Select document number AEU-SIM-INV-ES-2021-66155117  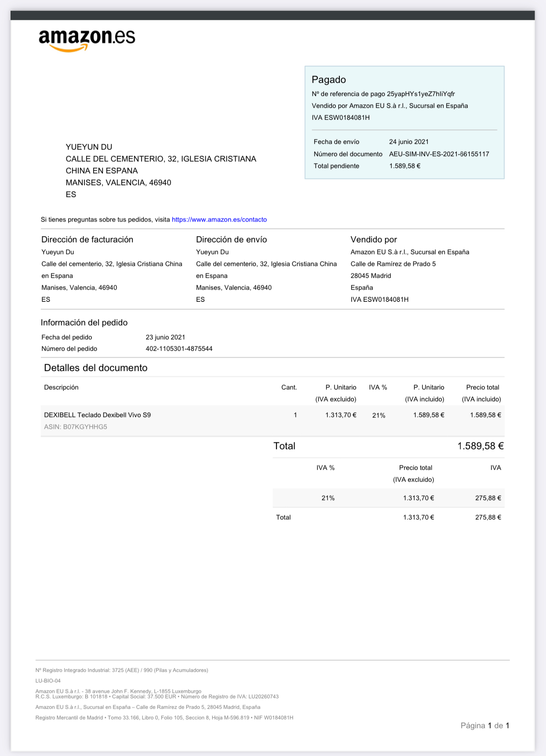click(439, 154)
